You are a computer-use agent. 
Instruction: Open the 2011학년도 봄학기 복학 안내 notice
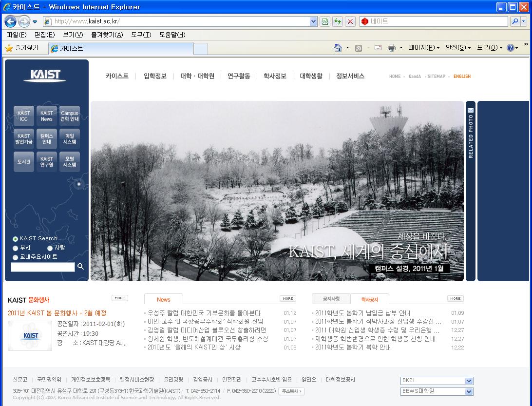(353, 348)
